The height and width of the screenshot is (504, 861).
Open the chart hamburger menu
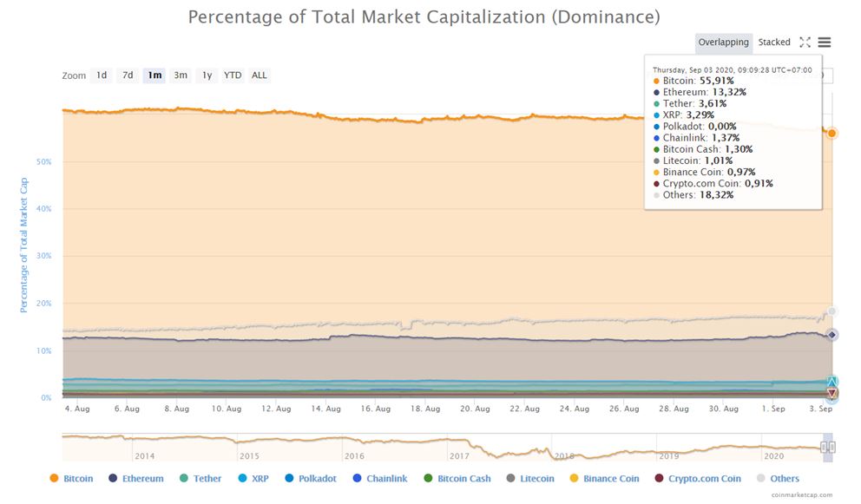click(823, 42)
